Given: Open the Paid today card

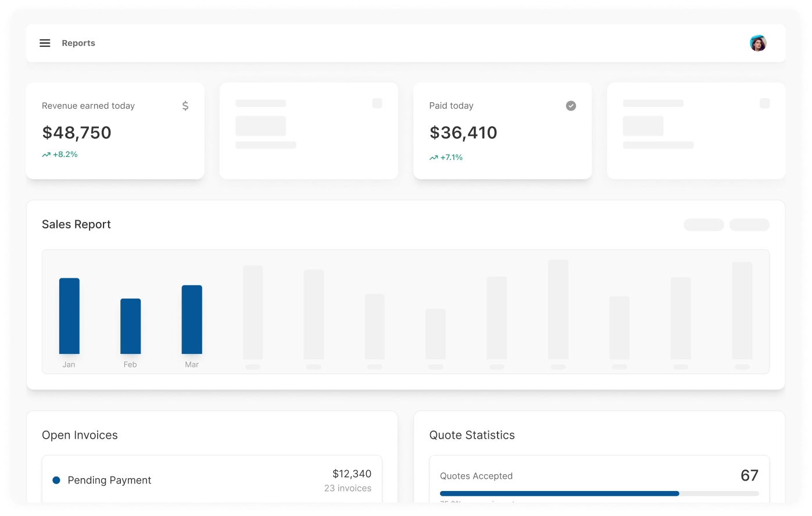Looking at the screenshot, I should click(502, 131).
